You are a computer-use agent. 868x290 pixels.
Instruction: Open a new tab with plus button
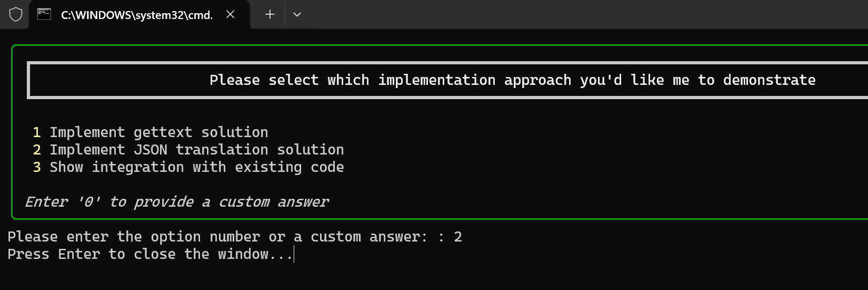point(270,14)
